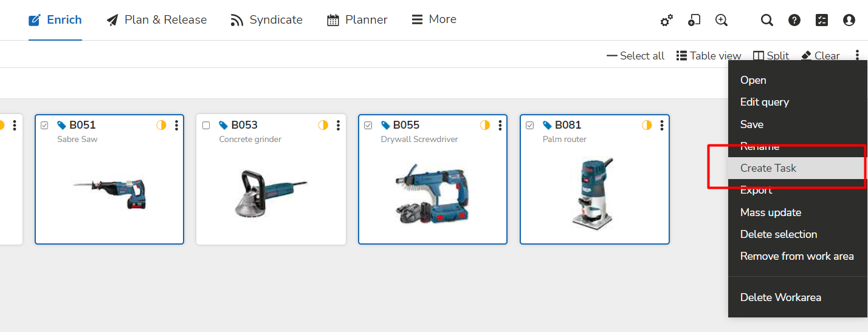The image size is (868, 332).
Task: Click the Clear button
Action: tap(821, 56)
